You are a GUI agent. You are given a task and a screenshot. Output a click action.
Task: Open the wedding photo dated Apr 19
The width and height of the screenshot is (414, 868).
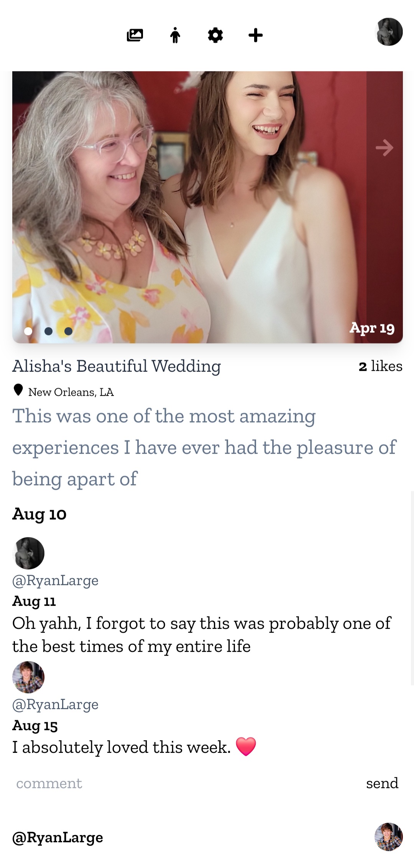pyautogui.click(x=192, y=207)
